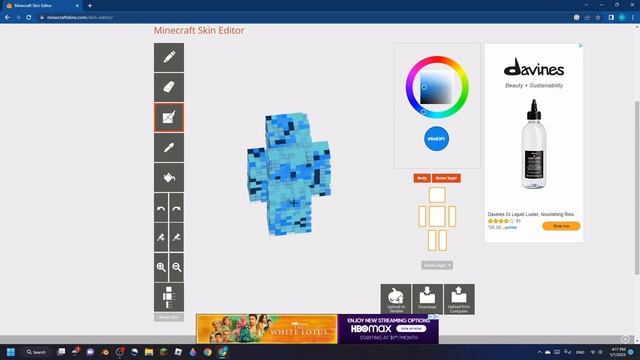640x360 pixels.
Task: Open the White Lotus banner ad
Action: (x=267, y=329)
